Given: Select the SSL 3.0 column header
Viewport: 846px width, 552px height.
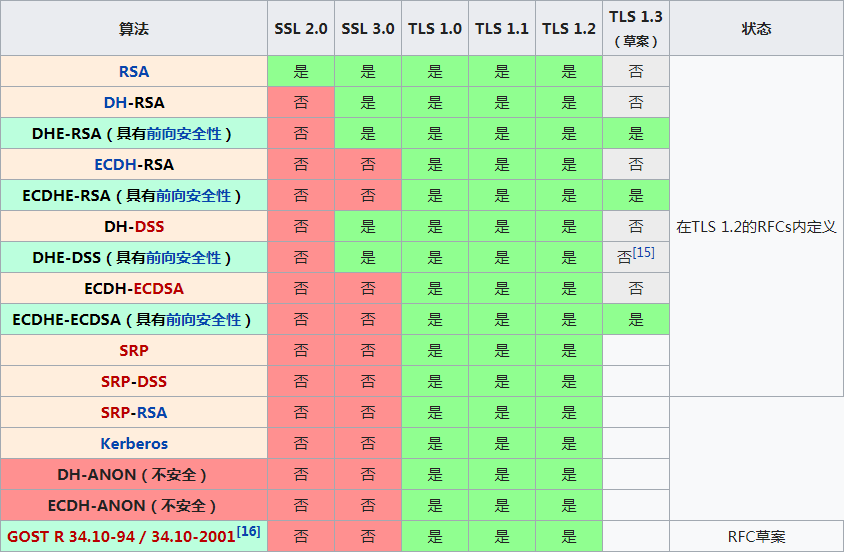Looking at the screenshot, I should coord(368,28).
